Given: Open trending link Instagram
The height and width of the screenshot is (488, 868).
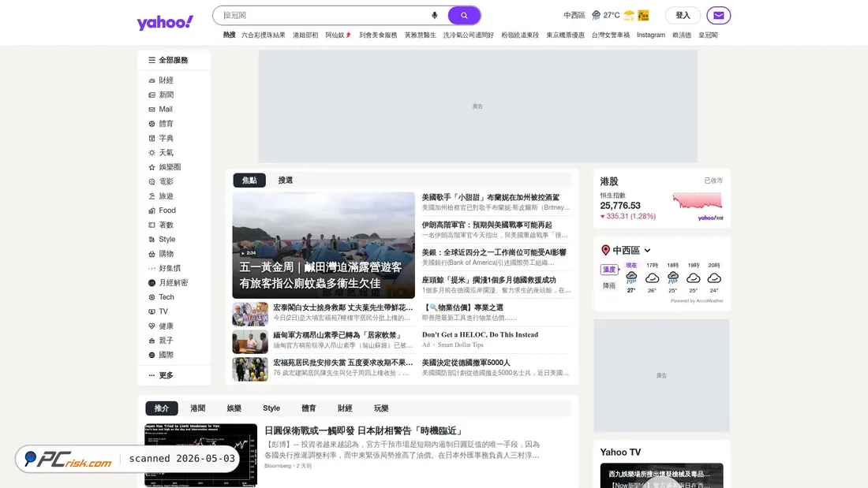Looking at the screenshot, I should click(651, 35).
